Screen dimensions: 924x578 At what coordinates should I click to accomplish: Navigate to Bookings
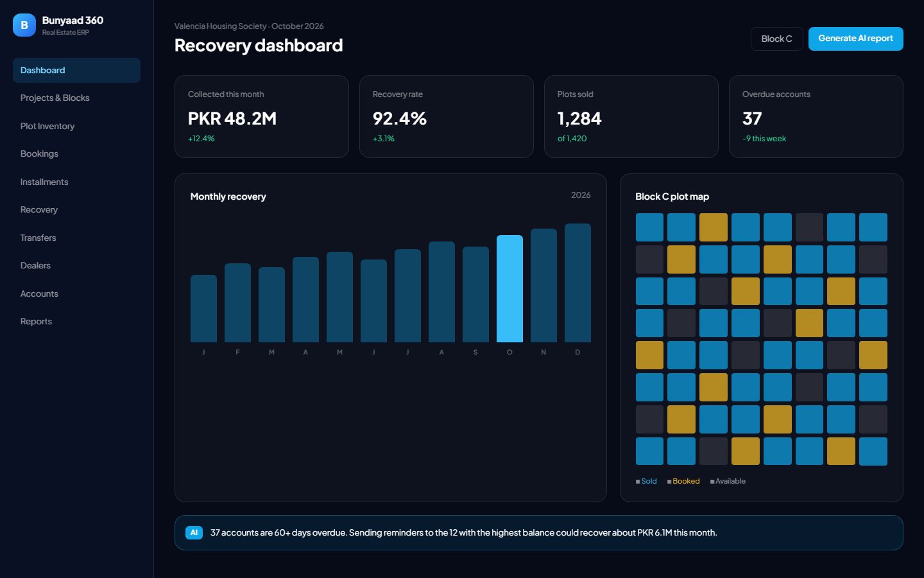[76, 153]
